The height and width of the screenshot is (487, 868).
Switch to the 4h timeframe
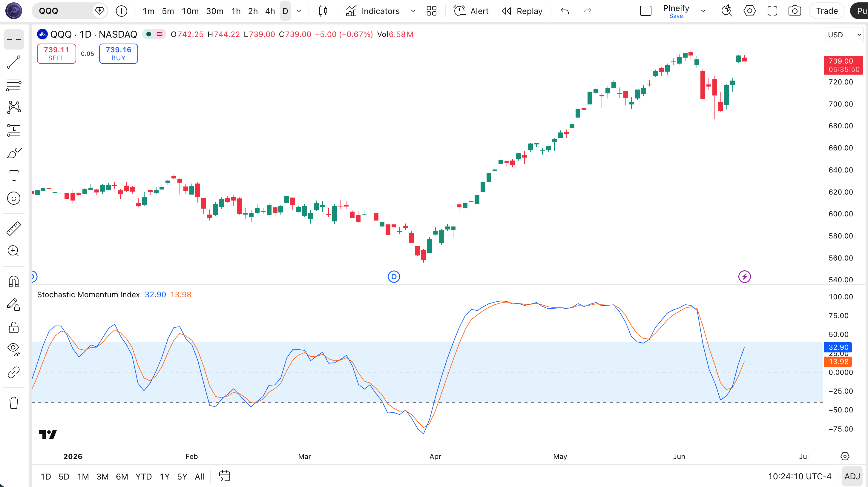(270, 11)
